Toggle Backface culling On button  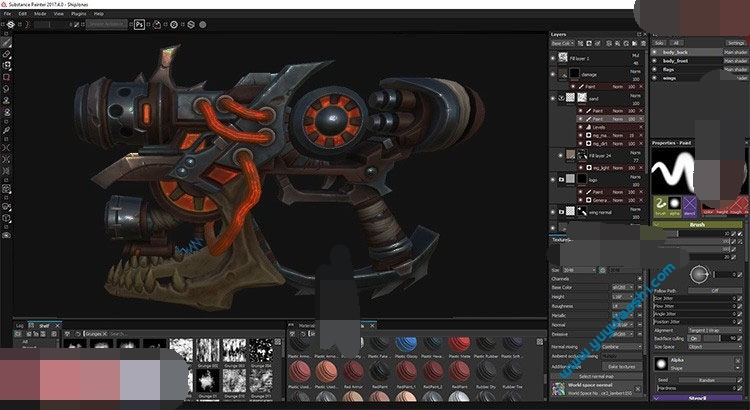(694, 338)
